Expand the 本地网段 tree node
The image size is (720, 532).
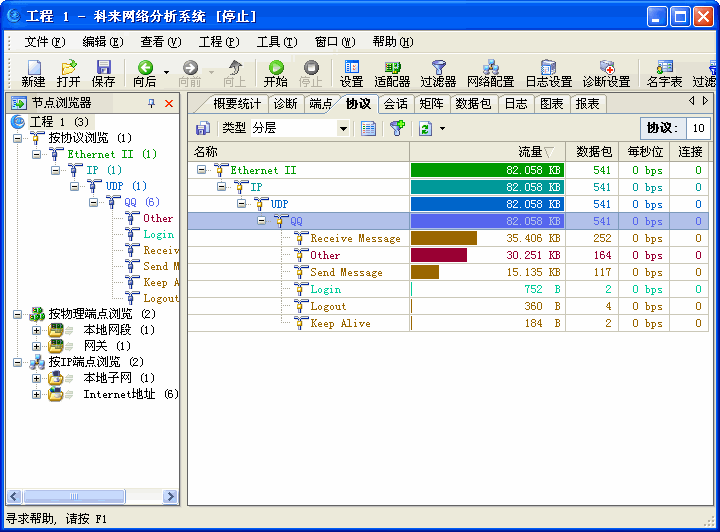[36, 330]
